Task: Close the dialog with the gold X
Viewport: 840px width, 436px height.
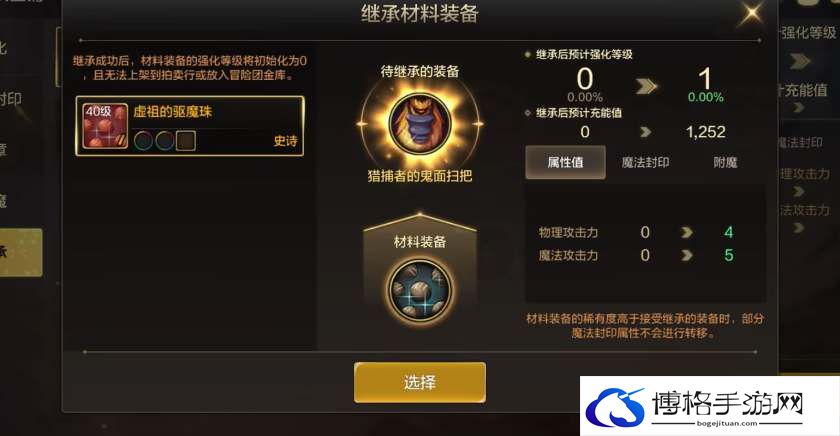Action: (752, 13)
